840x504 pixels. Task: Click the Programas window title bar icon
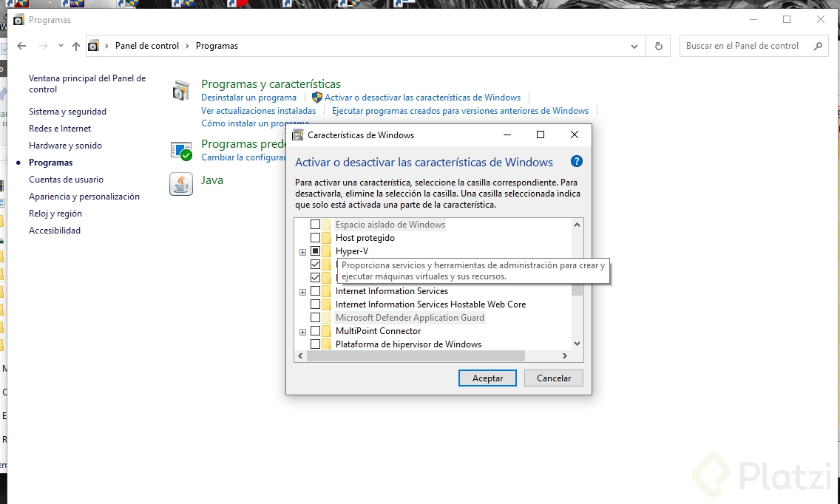(18, 20)
